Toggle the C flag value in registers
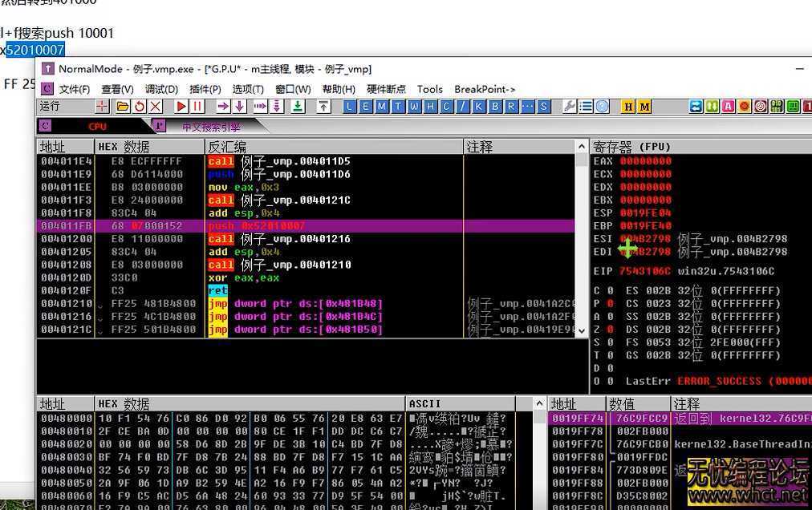This screenshot has width=812, height=510. tap(609, 291)
